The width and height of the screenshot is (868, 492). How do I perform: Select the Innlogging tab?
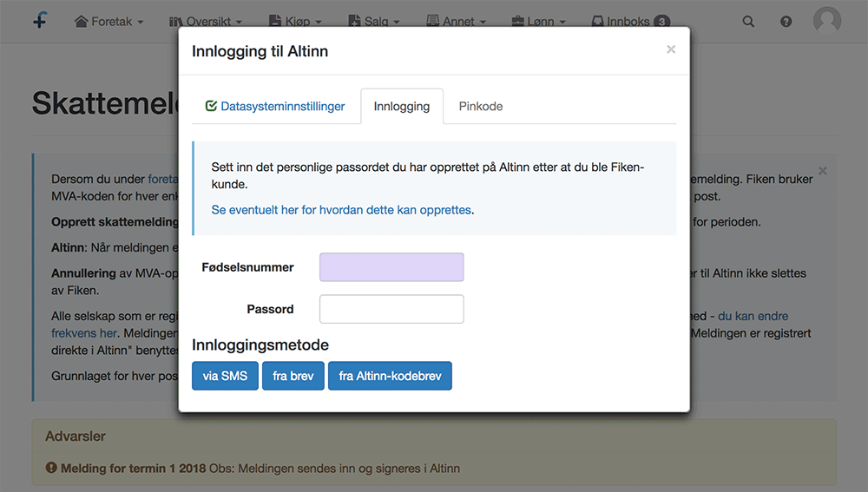402,106
